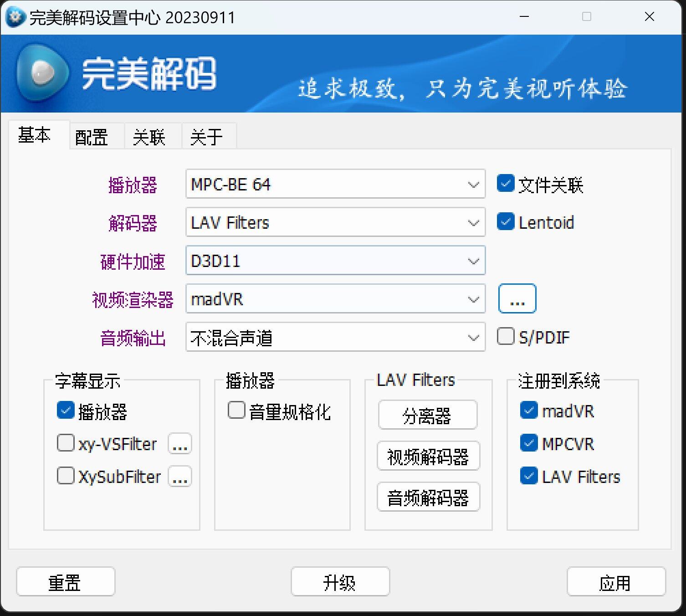
Task: Open the 音频输出 dropdown showing 不混合声道
Action: pyautogui.click(x=335, y=337)
